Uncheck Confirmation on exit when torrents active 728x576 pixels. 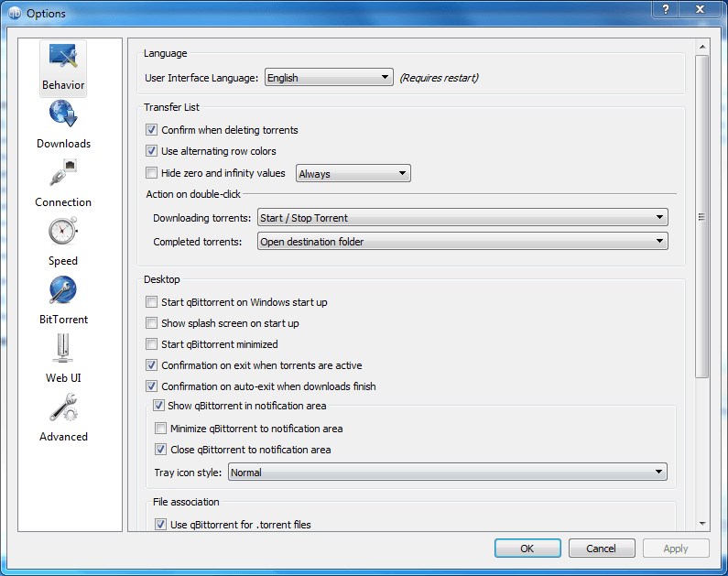tap(151, 364)
